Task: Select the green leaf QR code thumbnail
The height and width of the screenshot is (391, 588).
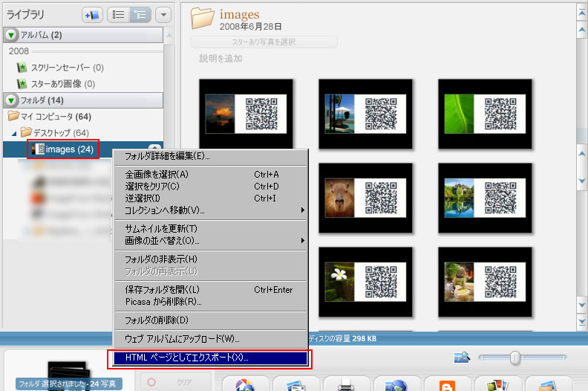Action: pyautogui.click(x=485, y=114)
